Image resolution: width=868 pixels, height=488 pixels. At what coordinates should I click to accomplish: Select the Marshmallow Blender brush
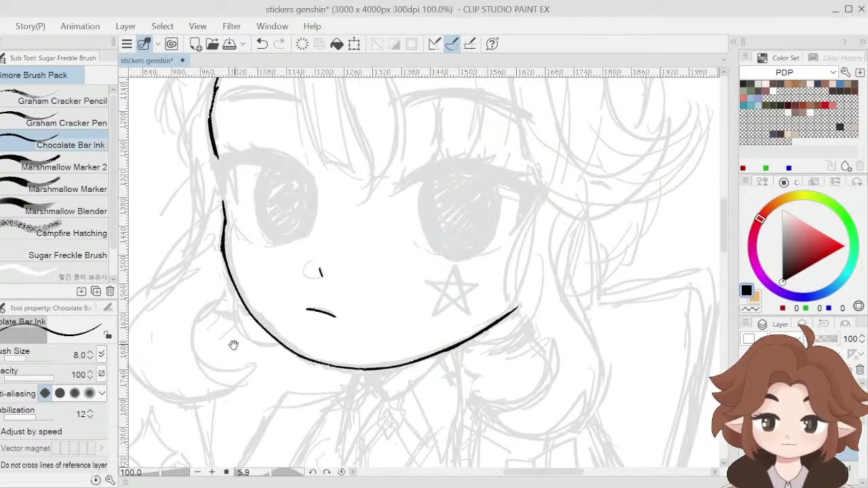(54, 207)
